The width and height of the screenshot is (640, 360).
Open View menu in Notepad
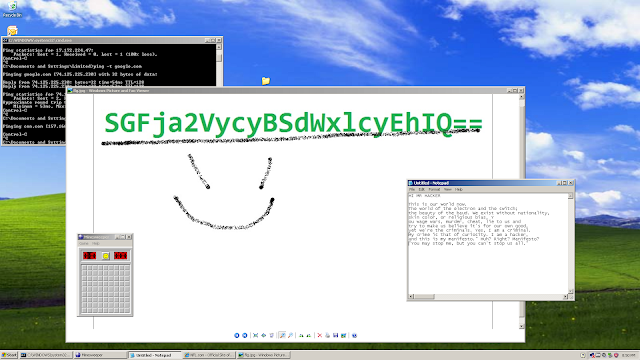448,189
